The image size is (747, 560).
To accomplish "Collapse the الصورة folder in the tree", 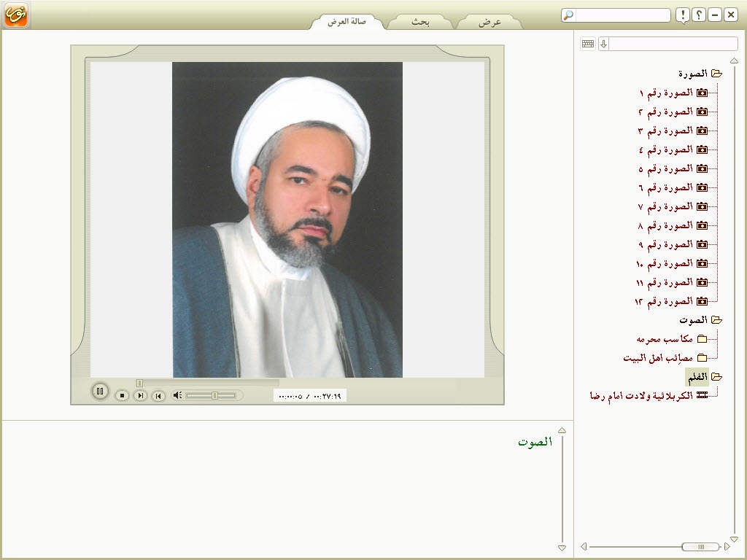I will (x=716, y=74).
